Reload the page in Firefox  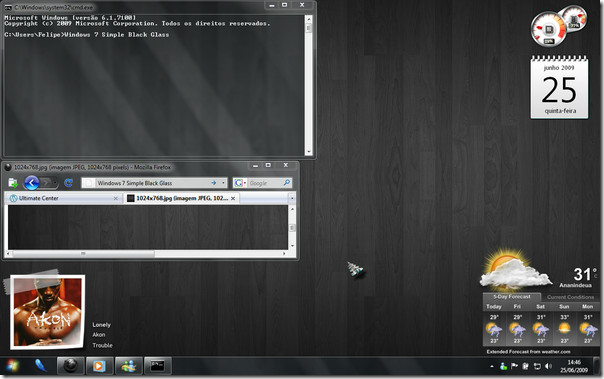[69, 183]
